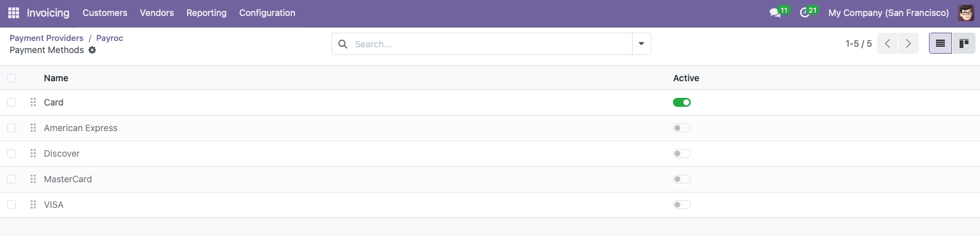
Task: Click the drag handle for Discover row
Action: [33, 153]
